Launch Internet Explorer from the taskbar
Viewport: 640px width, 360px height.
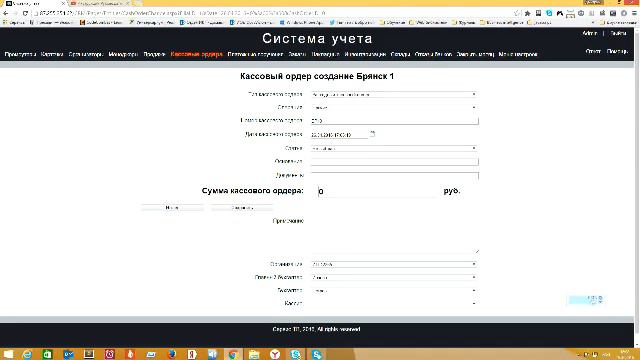(27, 354)
